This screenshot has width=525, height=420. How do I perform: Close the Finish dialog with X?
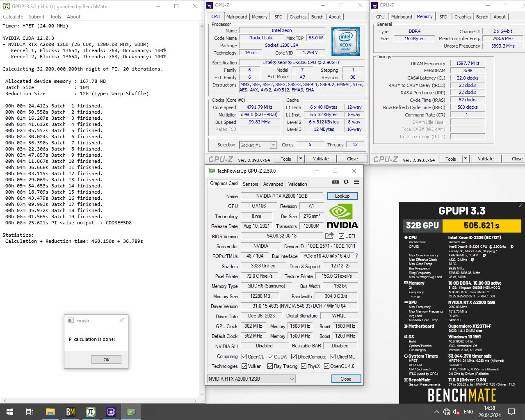tap(122, 320)
